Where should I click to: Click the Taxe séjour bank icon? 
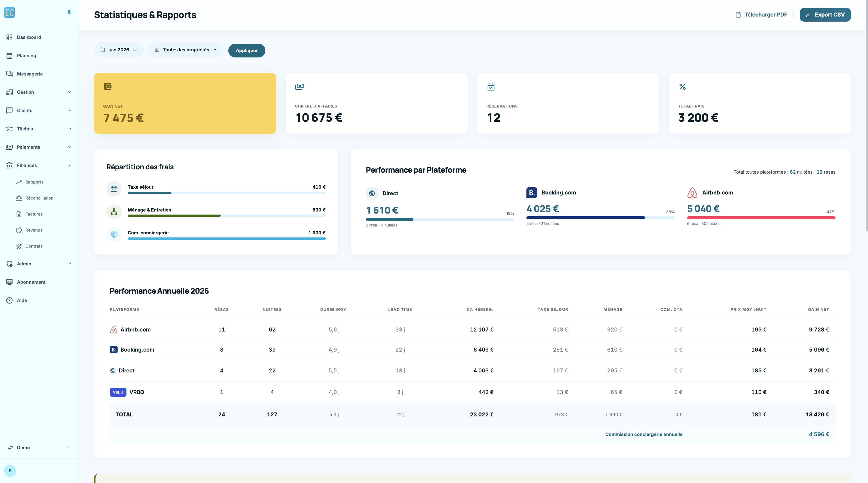point(114,189)
